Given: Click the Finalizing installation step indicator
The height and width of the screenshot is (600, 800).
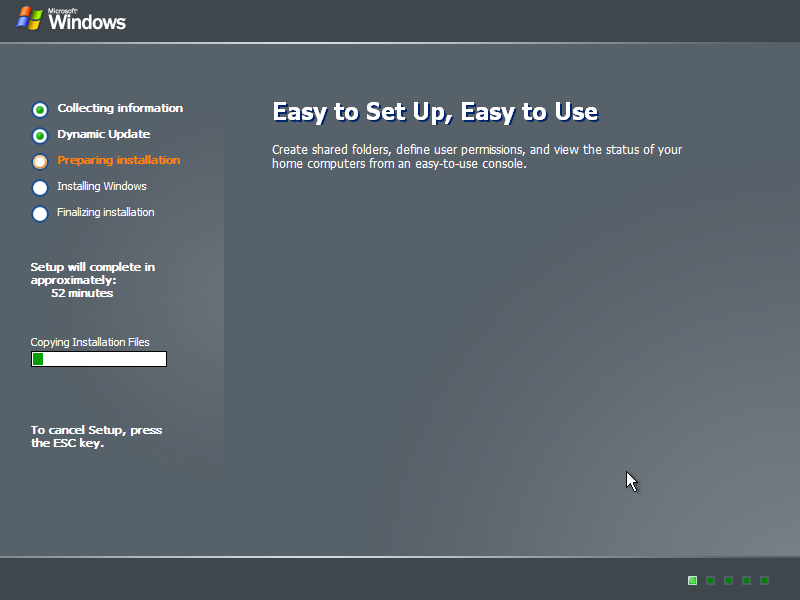Looking at the screenshot, I should pyautogui.click(x=40, y=213).
